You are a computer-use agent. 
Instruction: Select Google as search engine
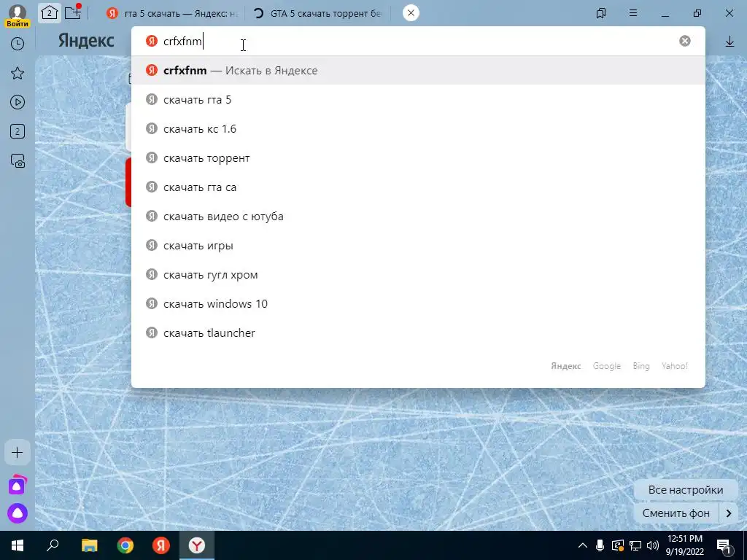tap(606, 366)
